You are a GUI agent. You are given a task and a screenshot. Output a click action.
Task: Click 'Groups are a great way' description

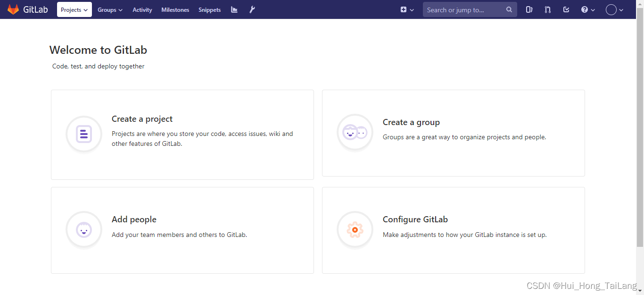[x=464, y=137]
